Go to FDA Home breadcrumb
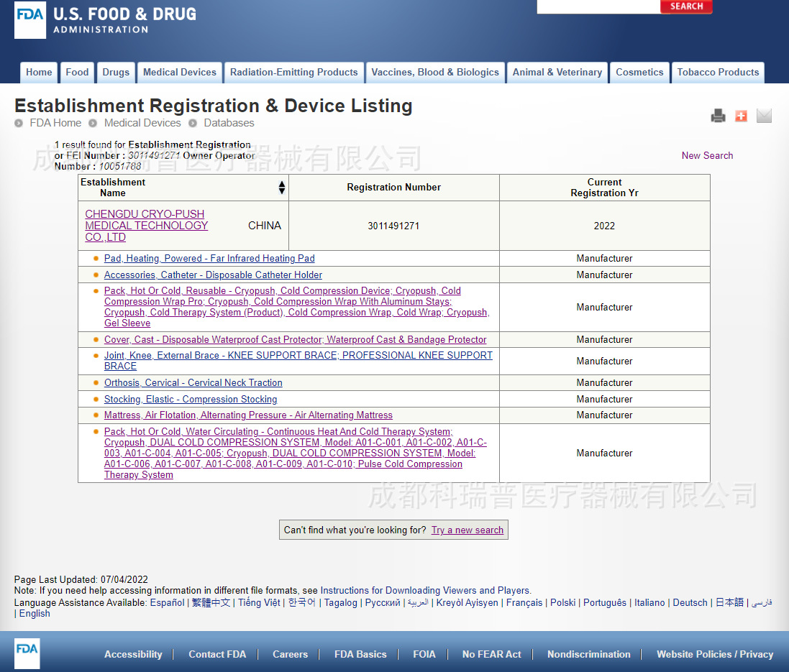 click(55, 123)
